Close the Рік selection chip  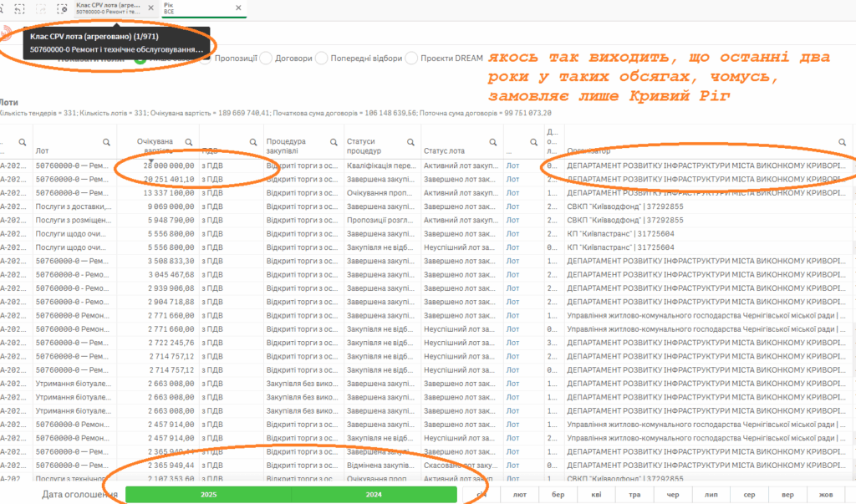tap(238, 7)
